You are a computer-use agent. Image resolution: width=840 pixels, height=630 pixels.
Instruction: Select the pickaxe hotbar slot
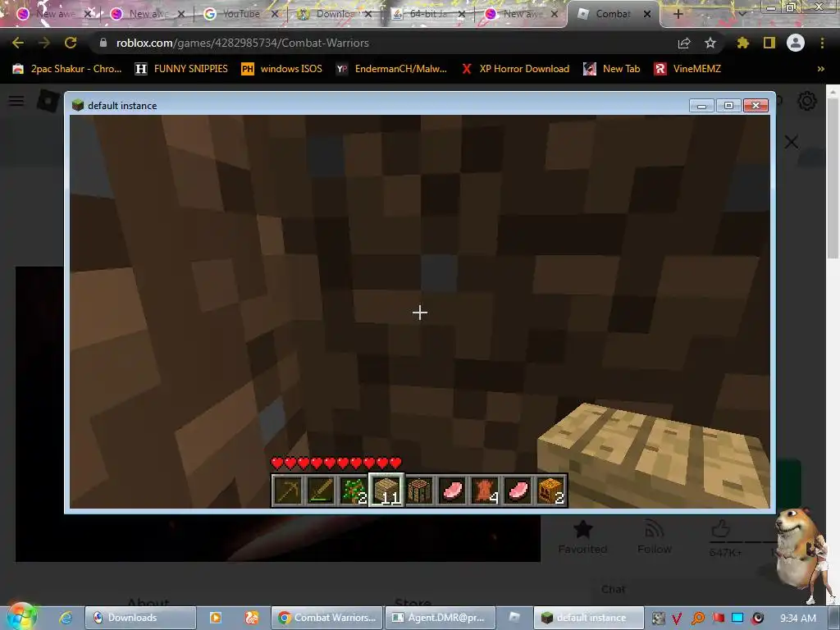[x=288, y=491]
